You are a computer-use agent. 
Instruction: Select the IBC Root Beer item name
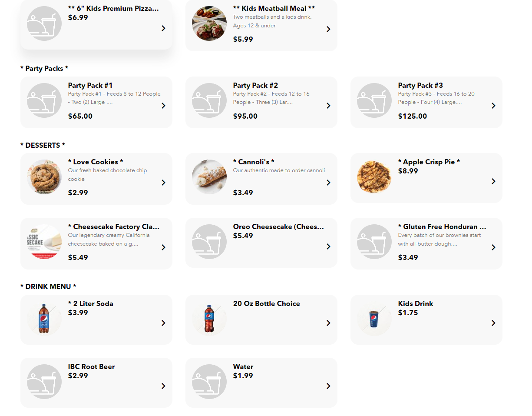[x=91, y=366]
